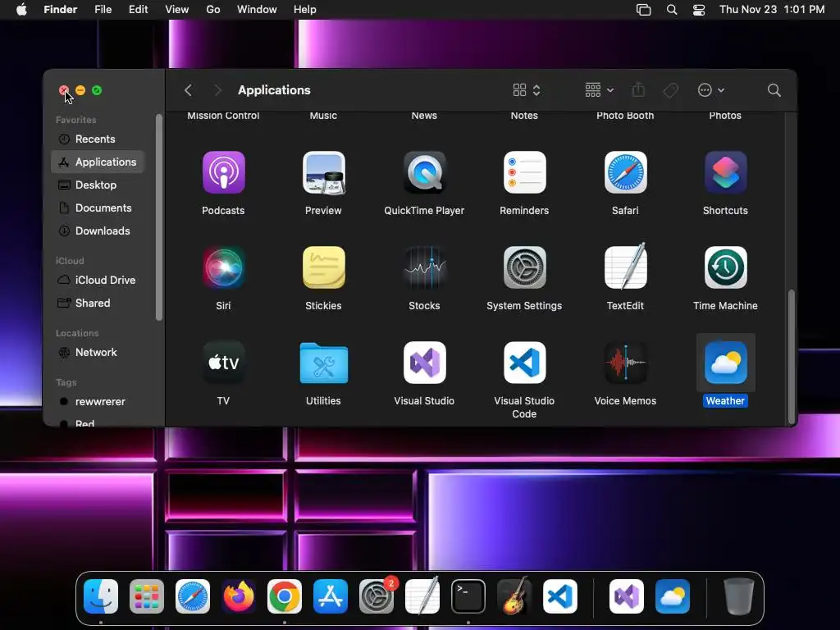Screen dimensions: 840x630
Task: Select the Shortcuts app icon
Action: tap(725, 172)
